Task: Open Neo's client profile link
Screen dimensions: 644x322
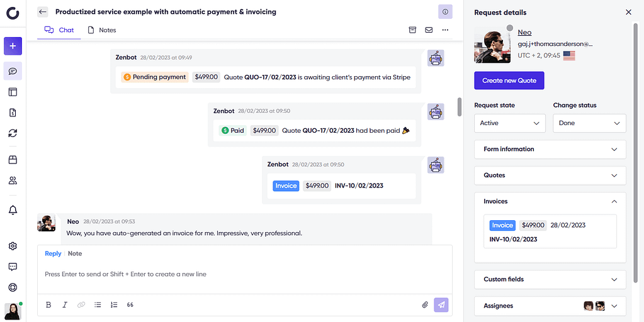Action: point(524,33)
